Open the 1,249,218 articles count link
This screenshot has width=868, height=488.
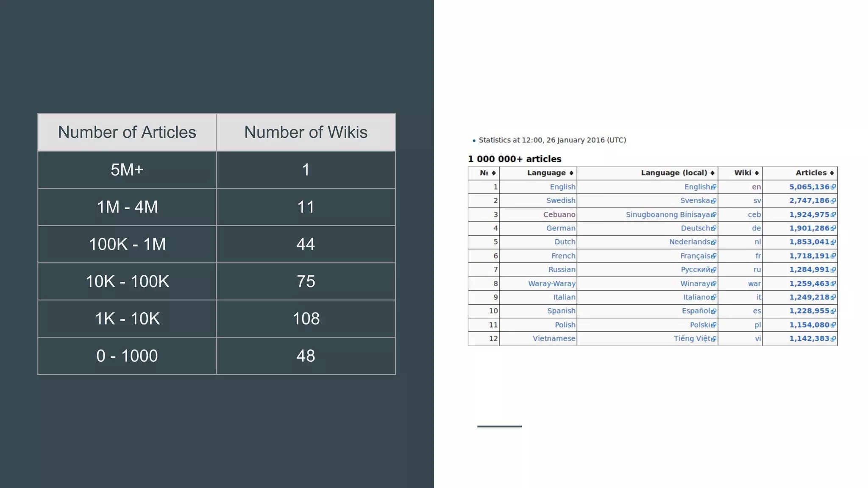[809, 297]
